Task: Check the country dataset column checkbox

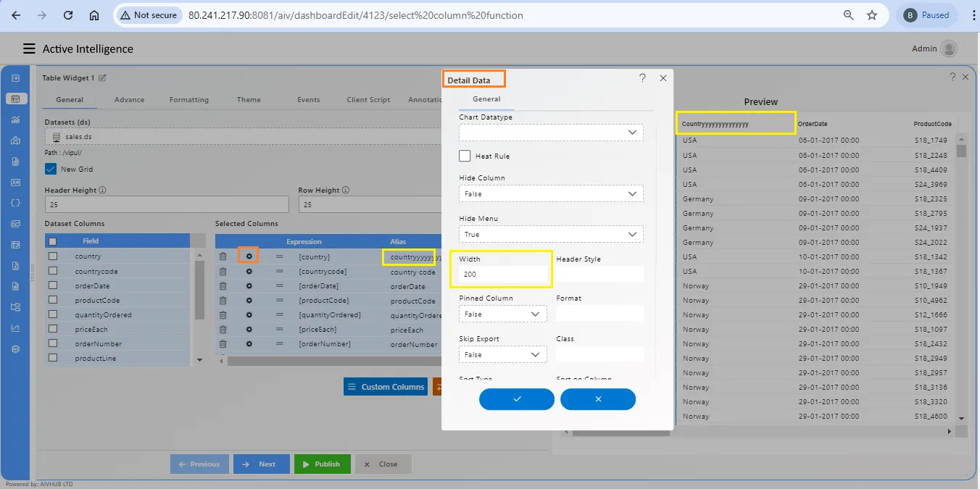Action: 52,256
